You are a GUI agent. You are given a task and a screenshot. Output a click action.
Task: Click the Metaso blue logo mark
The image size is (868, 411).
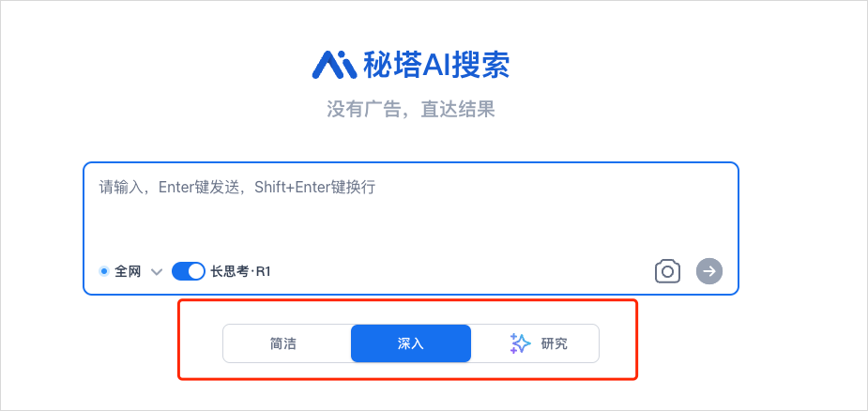[334, 65]
